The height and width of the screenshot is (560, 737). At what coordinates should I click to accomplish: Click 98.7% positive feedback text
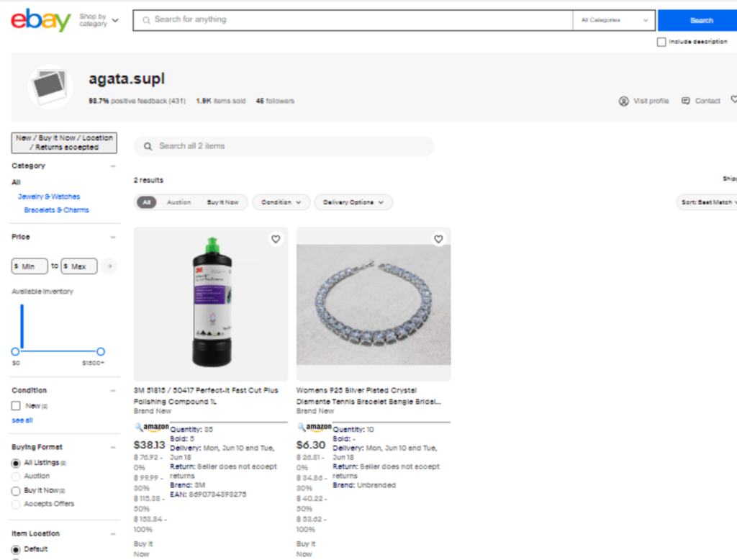(x=137, y=101)
